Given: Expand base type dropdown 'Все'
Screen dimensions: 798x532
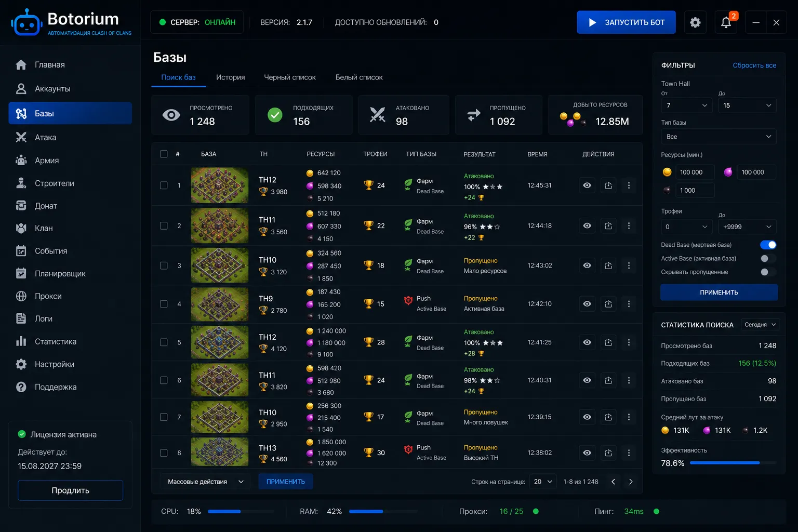Looking at the screenshot, I should click(719, 137).
